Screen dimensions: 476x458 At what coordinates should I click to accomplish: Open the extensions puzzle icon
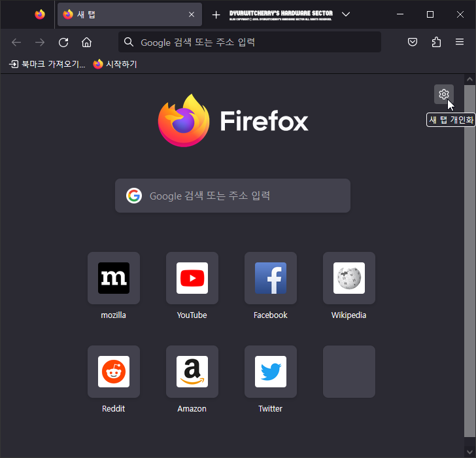[436, 42]
